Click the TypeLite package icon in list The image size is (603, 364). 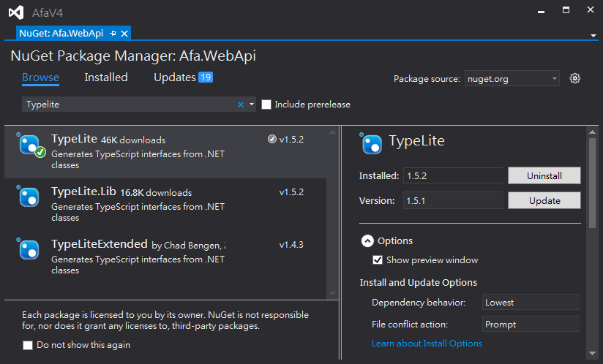(31, 145)
